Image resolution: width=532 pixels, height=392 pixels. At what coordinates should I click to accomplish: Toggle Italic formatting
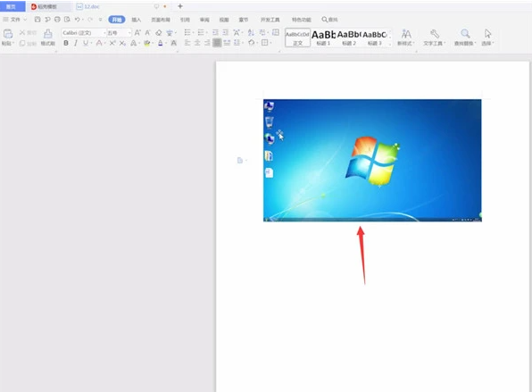(76, 43)
